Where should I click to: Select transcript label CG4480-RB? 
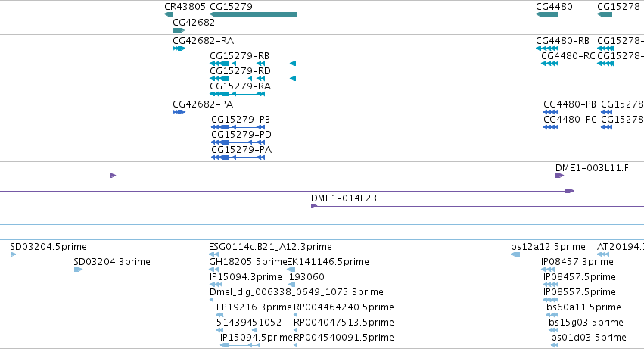pyautogui.click(x=563, y=41)
